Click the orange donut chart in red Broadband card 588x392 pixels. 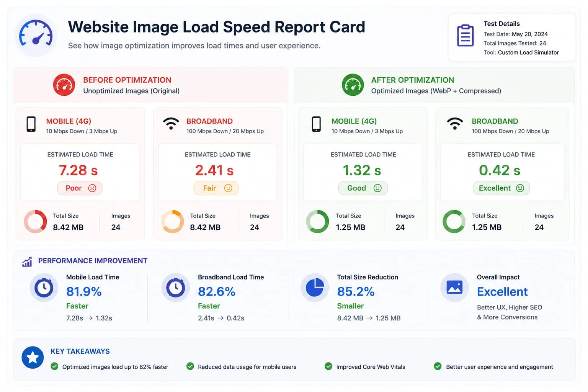[173, 222]
